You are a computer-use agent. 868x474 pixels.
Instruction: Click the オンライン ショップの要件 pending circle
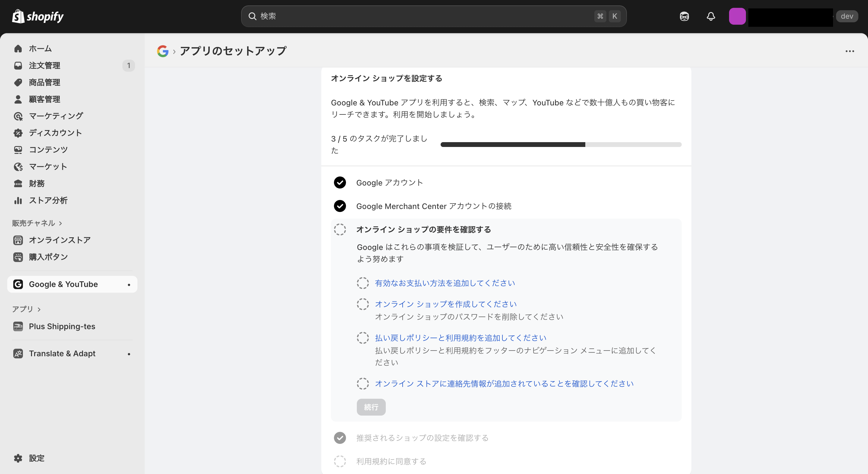(340, 229)
